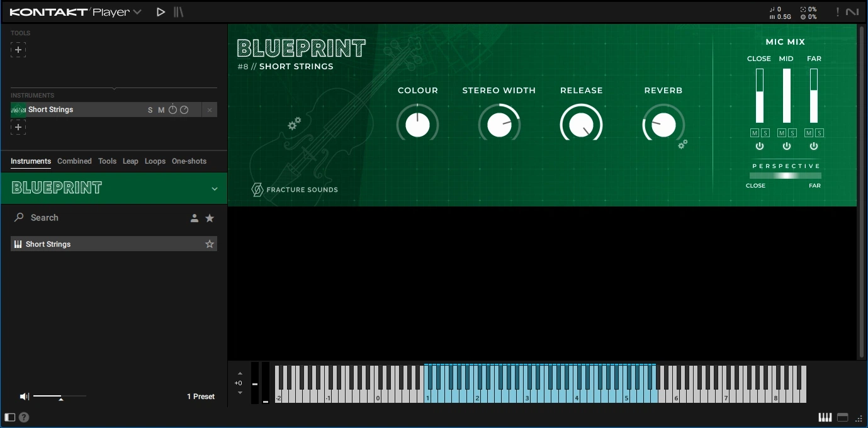Viewport: 868px width, 428px height.
Task: Solo the CLOSE mic with its S button
Action: tap(765, 133)
